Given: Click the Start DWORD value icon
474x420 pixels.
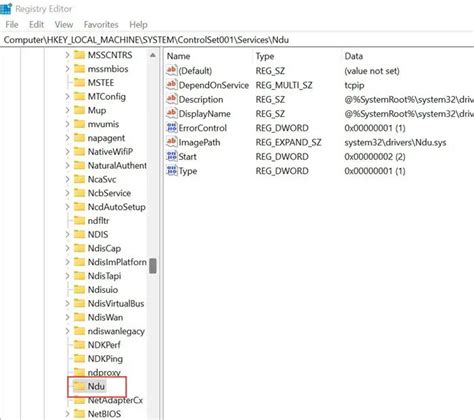Looking at the screenshot, I should click(x=171, y=156).
